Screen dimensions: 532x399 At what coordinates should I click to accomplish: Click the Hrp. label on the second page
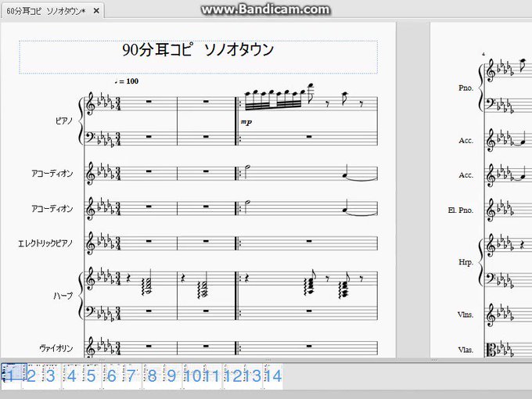point(465,262)
